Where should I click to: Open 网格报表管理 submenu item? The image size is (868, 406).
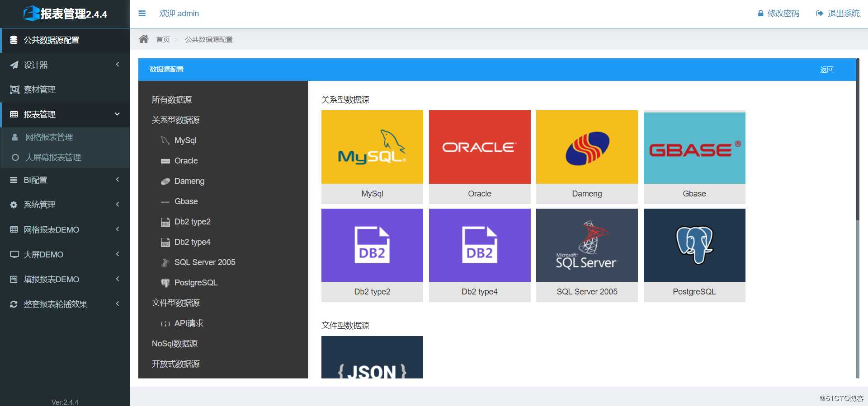pyautogui.click(x=65, y=137)
